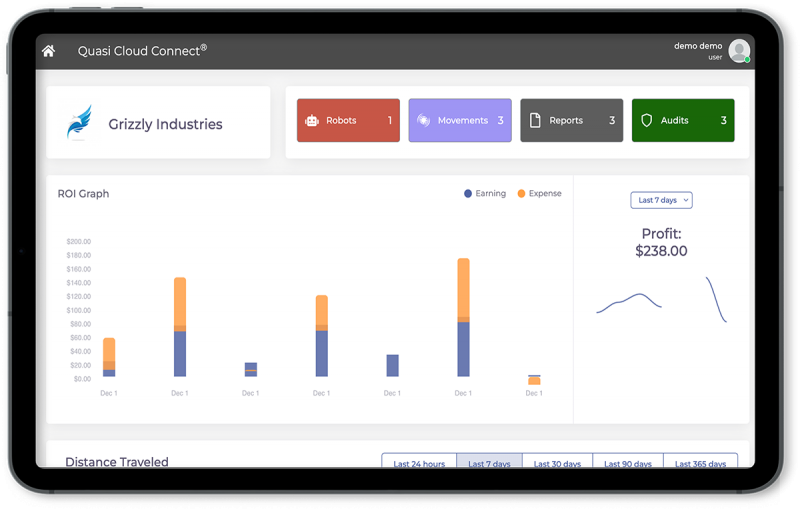Open the green Audits card

tap(683, 121)
